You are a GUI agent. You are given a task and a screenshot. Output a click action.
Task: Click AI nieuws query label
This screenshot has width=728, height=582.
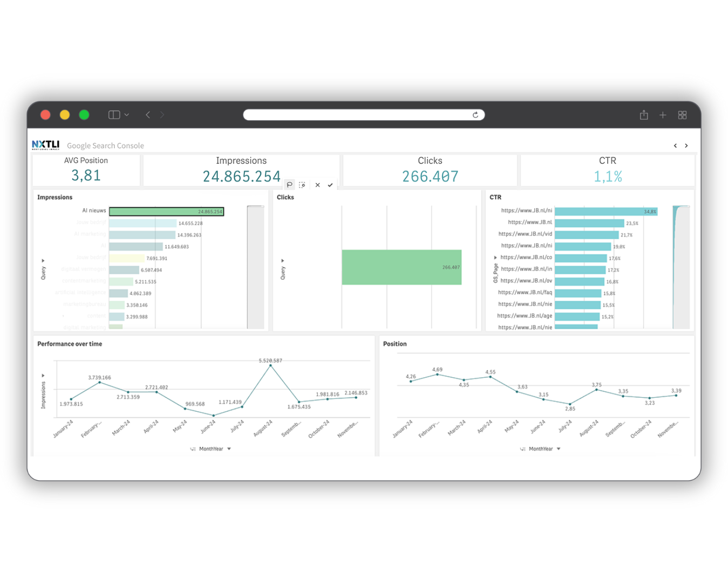pyautogui.click(x=94, y=211)
